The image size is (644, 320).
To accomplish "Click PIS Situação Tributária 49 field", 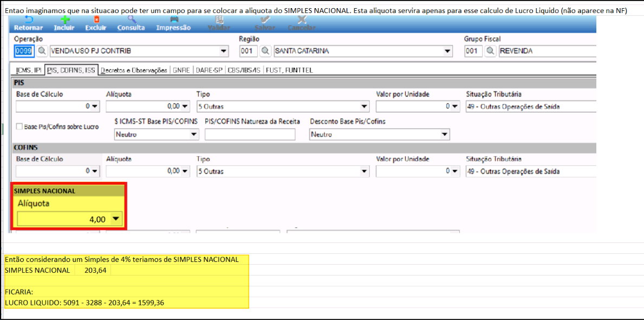I will click(531, 106).
